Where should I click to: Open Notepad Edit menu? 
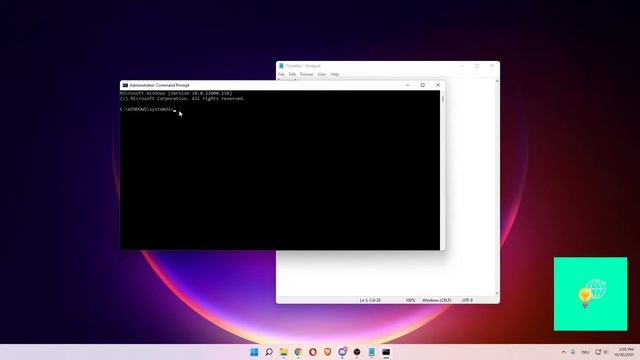tap(292, 74)
